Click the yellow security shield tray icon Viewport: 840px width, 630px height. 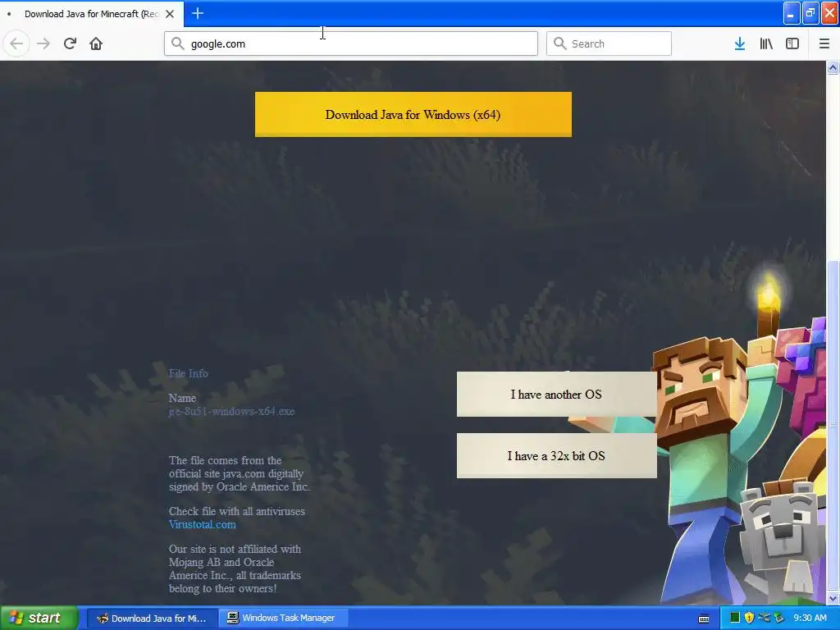pos(749,618)
